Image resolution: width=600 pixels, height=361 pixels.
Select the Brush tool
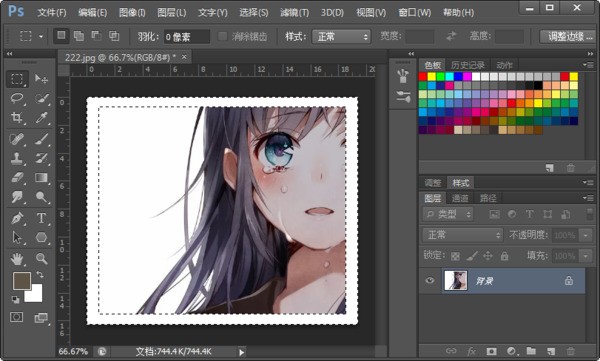[41, 139]
